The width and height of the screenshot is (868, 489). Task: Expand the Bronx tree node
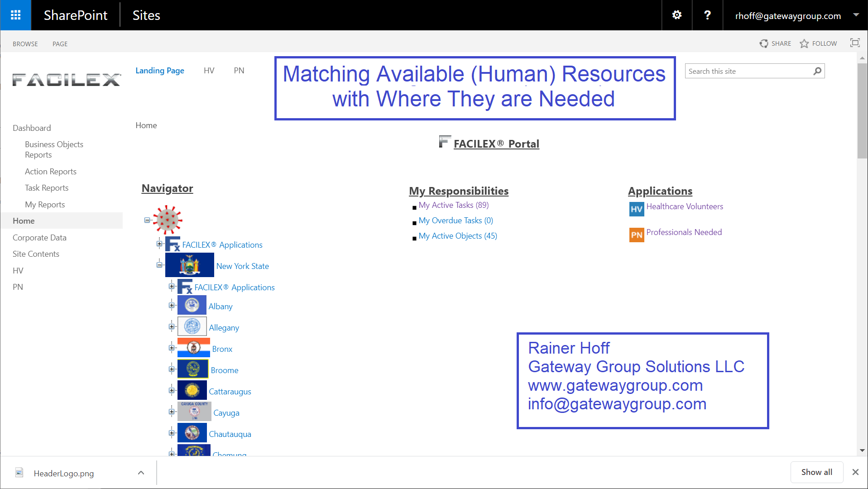tap(171, 348)
